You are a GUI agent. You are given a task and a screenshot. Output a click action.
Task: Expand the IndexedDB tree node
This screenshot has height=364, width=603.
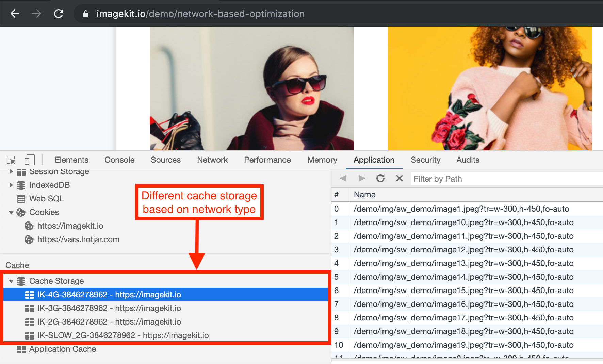(x=11, y=185)
